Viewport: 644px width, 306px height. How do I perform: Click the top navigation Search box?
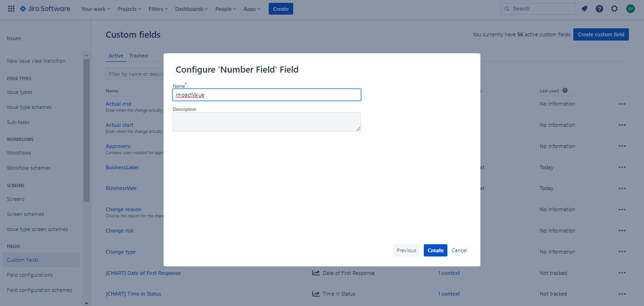538,8
